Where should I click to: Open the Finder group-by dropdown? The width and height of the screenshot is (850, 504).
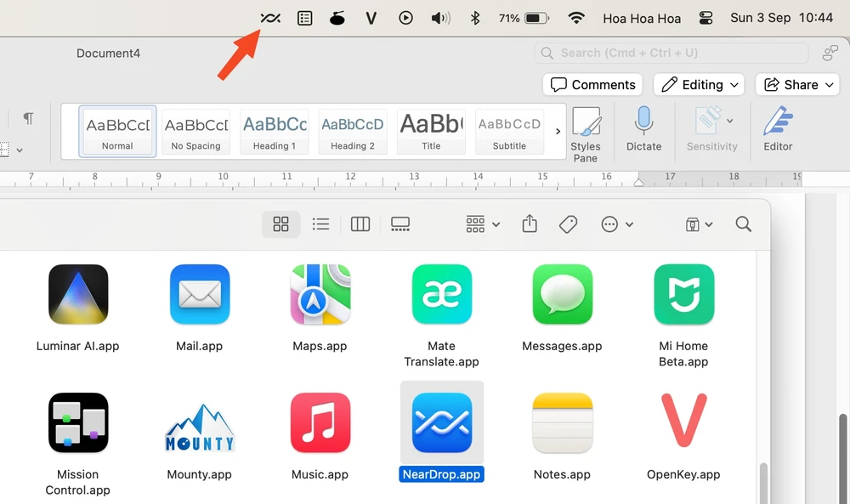(x=483, y=224)
